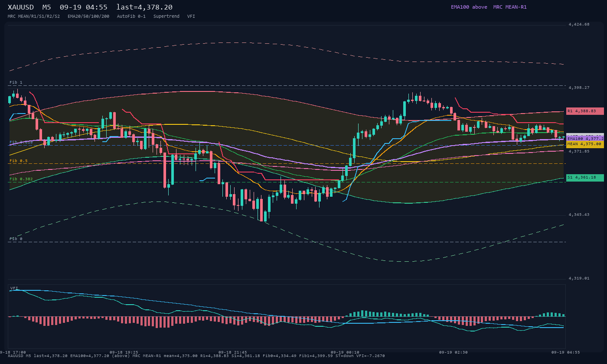Image resolution: width=607 pixels, height=364 pixels.
Task: Select the MRC MEAN/R1/S1/R2/S2 indicator label
Action: click(x=34, y=16)
